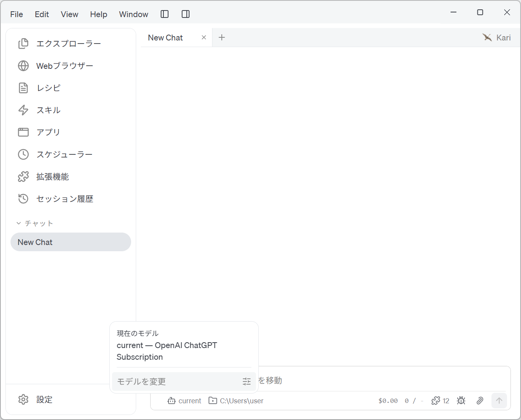Image resolution: width=521 pixels, height=420 pixels.
Task: Open the Webブラウザー globe item
Action: point(71,66)
